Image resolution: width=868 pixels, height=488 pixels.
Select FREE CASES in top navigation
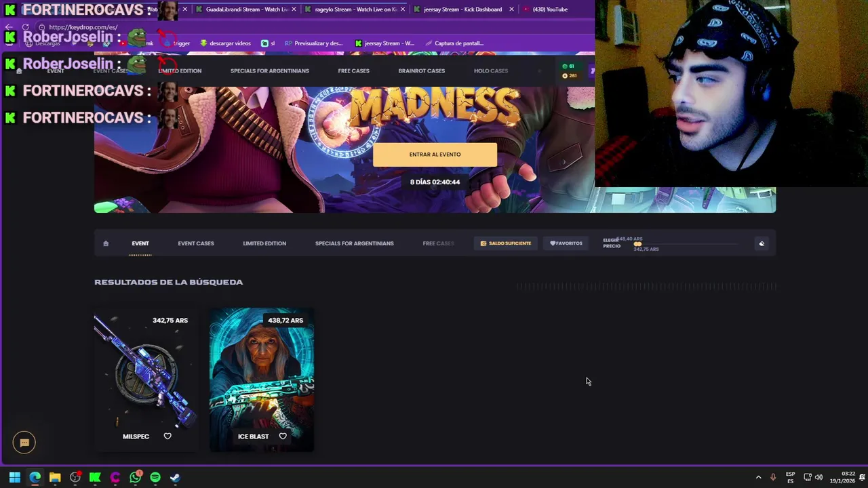click(353, 70)
